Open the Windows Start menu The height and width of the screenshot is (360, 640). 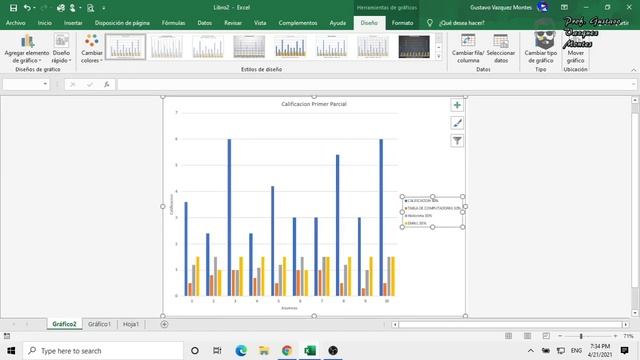[x=11, y=351]
